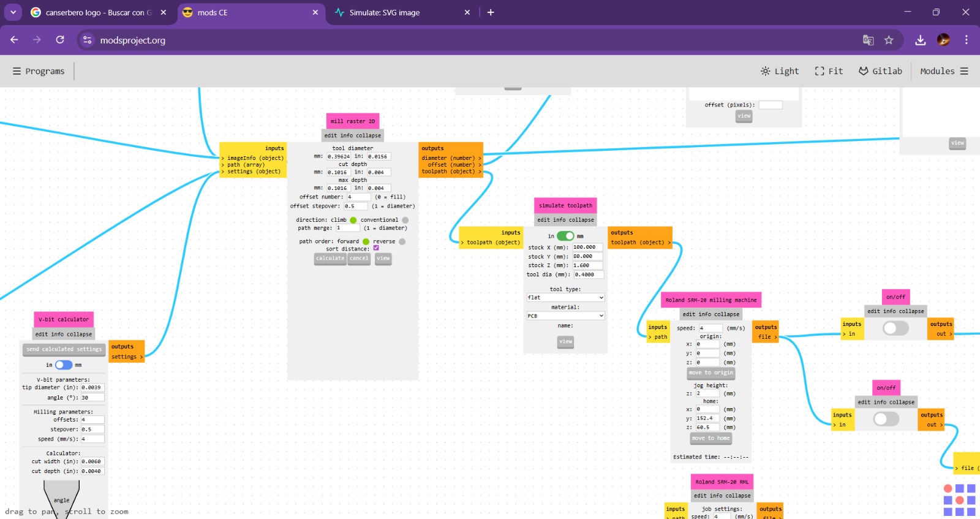Open the Programs menu
Screen dimensions: 980x519
click(x=39, y=71)
